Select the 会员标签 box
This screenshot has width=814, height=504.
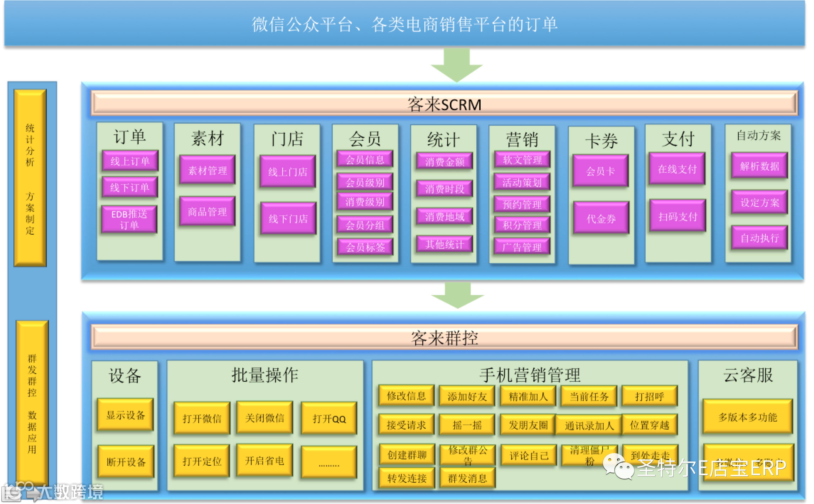point(365,247)
